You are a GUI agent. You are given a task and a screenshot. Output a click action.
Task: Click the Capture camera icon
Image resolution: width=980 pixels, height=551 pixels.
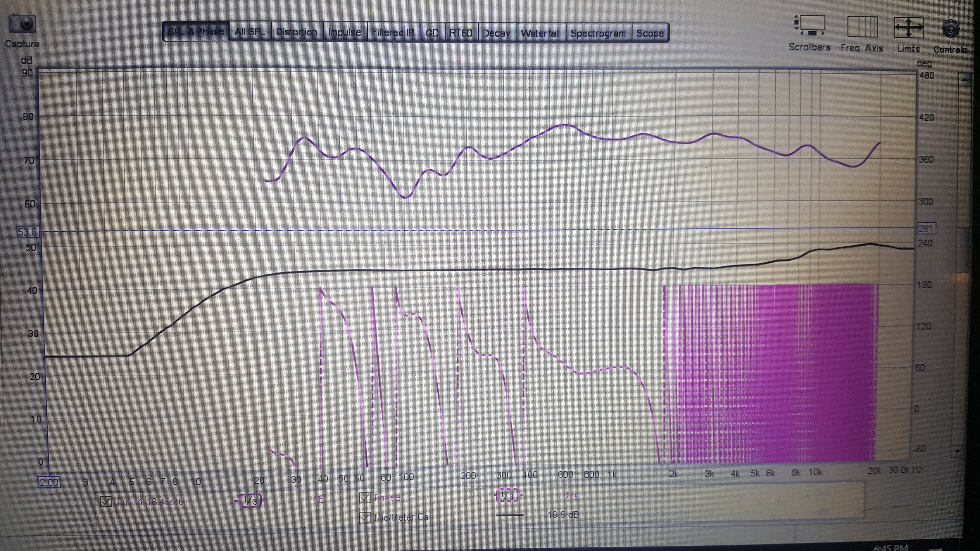click(x=23, y=24)
